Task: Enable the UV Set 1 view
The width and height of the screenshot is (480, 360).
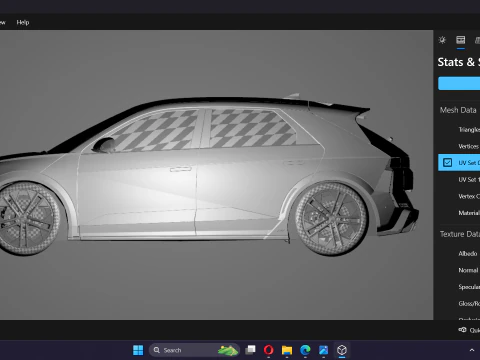Action: coord(459,179)
